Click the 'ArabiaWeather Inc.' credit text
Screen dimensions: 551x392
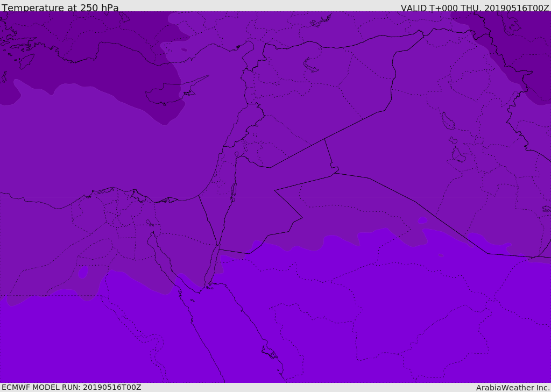coord(513,388)
